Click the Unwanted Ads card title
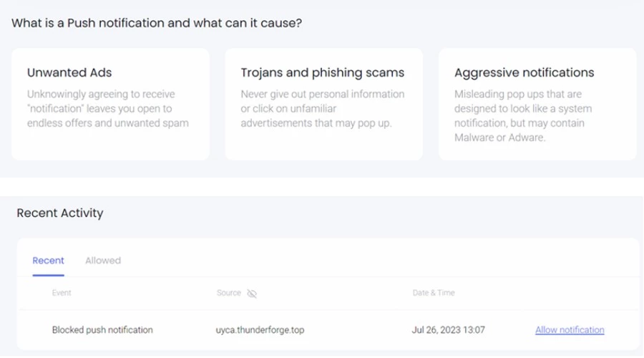 click(x=69, y=72)
